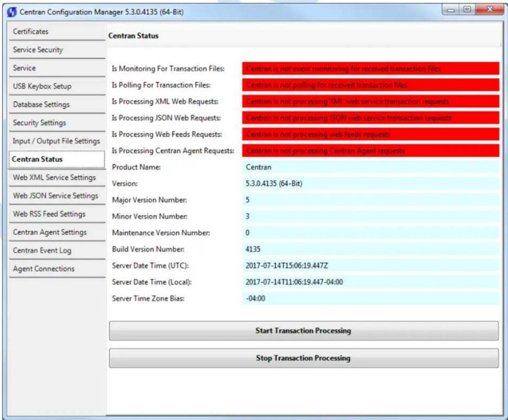Click the Version value '5.3.0.4135 (64-Bit)'
The image size is (508, 420).
point(370,183)
